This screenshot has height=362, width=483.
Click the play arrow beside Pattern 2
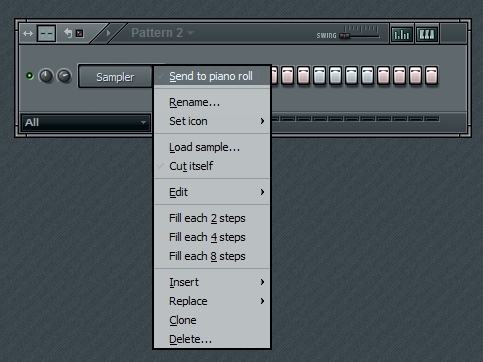(108, 33)
